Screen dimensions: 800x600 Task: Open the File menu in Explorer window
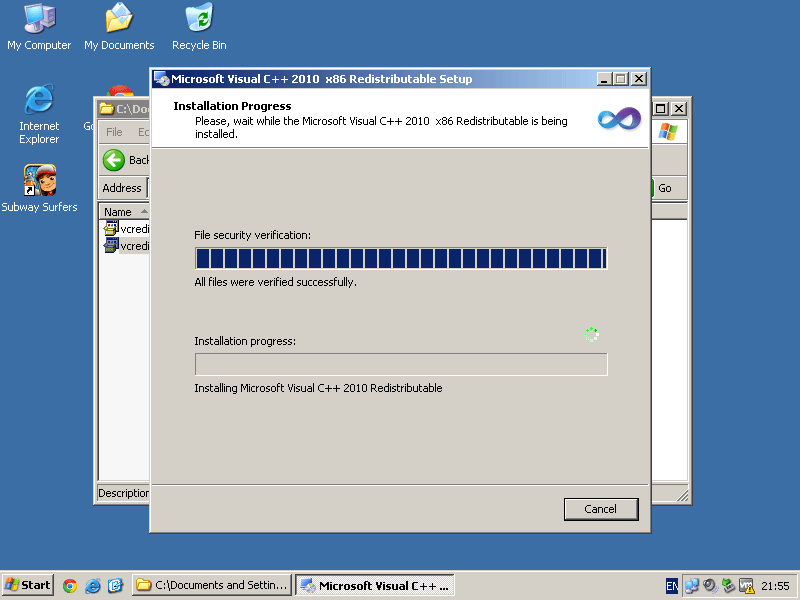click(114, 132)
